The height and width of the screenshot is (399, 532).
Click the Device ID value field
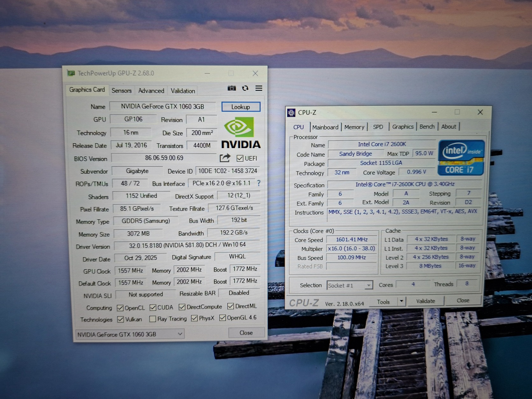click(x=228, y=171)
